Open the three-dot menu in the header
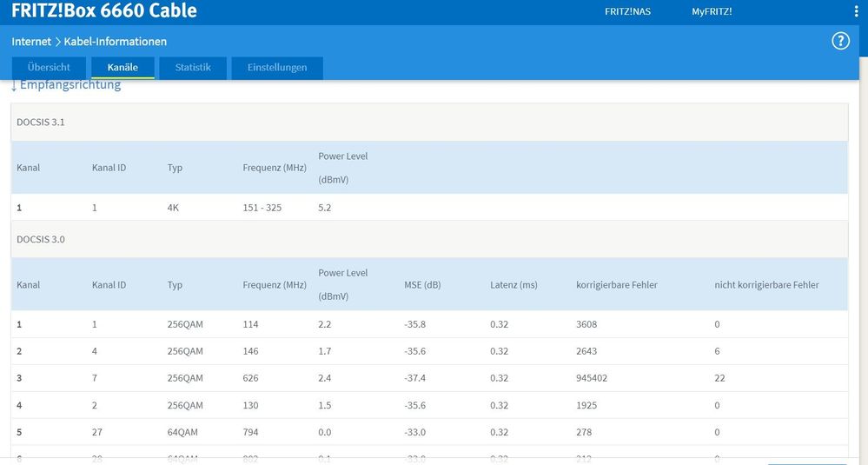The image size is (868, 465). point(855,11)
